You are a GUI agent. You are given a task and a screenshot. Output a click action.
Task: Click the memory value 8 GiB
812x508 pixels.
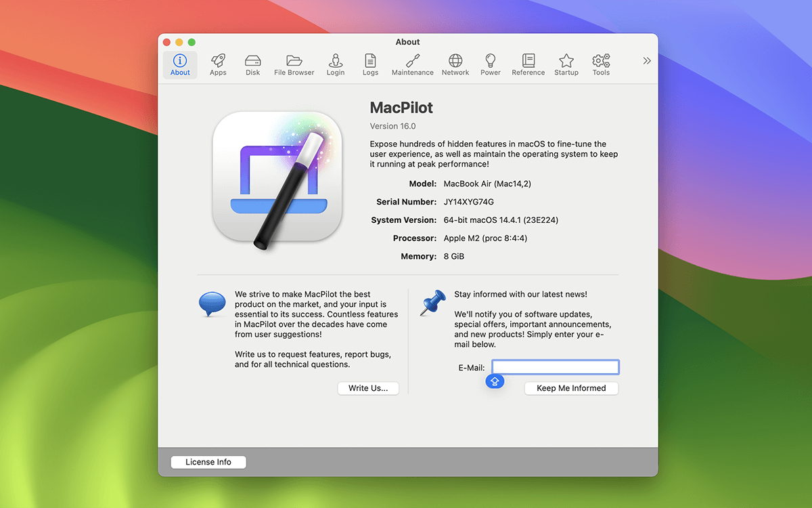(x=454, y=256)
